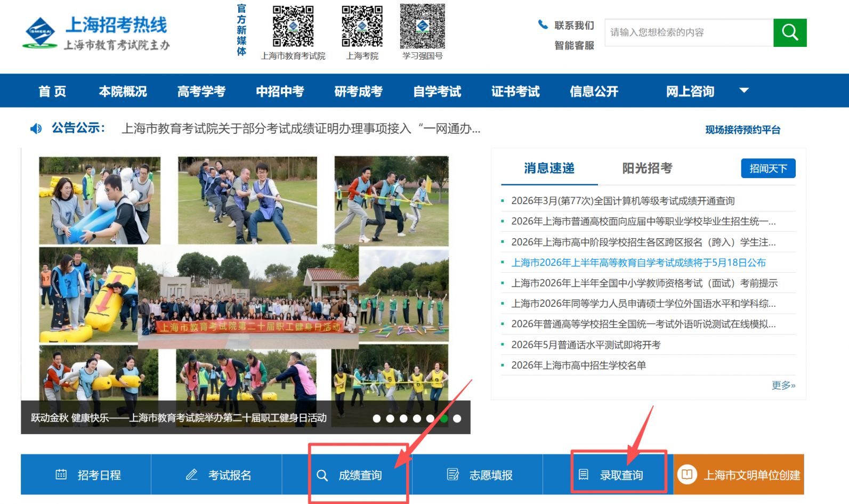
Task: Open news 中小学教师资格考试（面试）考前提示
Action: [644, 283]
